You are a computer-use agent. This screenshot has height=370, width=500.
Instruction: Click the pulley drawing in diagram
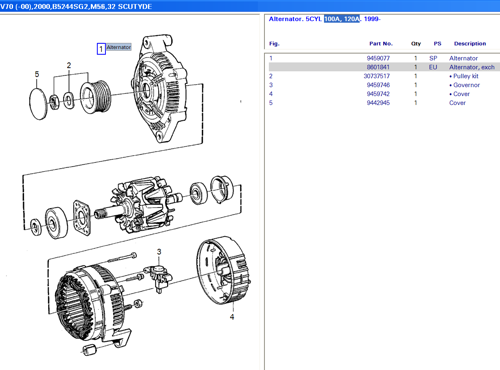pos(95,97)
